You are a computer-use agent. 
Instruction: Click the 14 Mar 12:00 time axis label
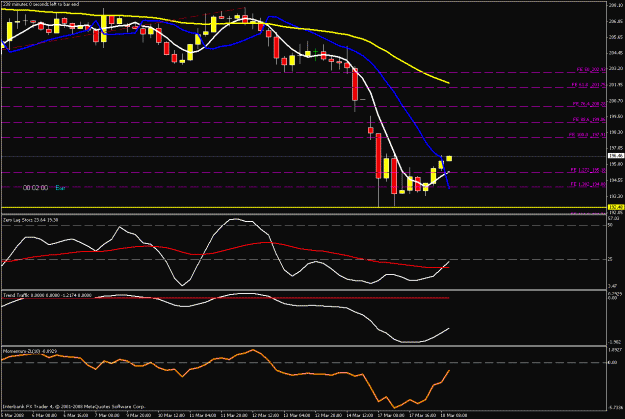[360, 415]
